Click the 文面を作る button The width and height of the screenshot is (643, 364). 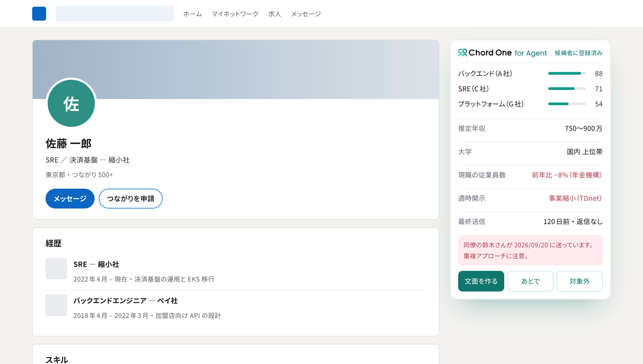click(481, 281)
